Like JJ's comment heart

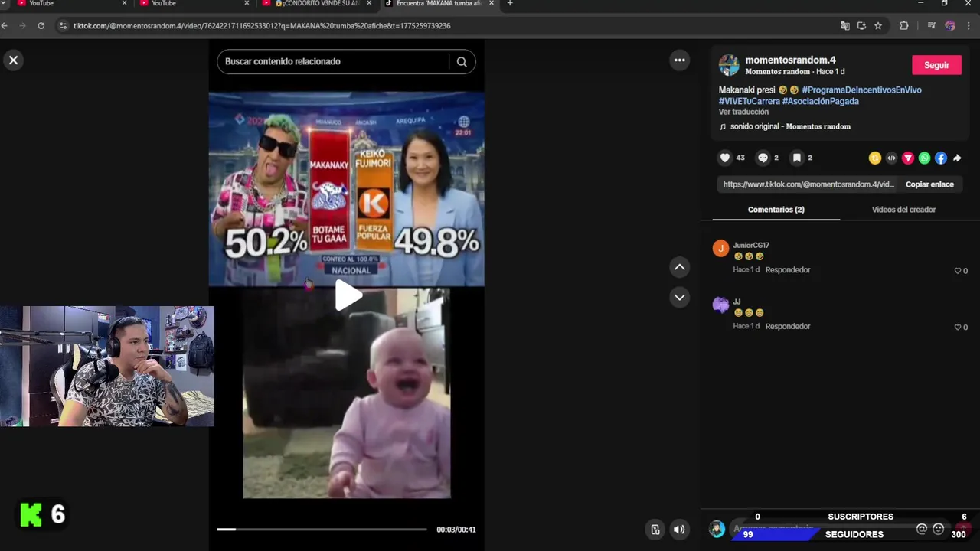(x=957, y=328)
